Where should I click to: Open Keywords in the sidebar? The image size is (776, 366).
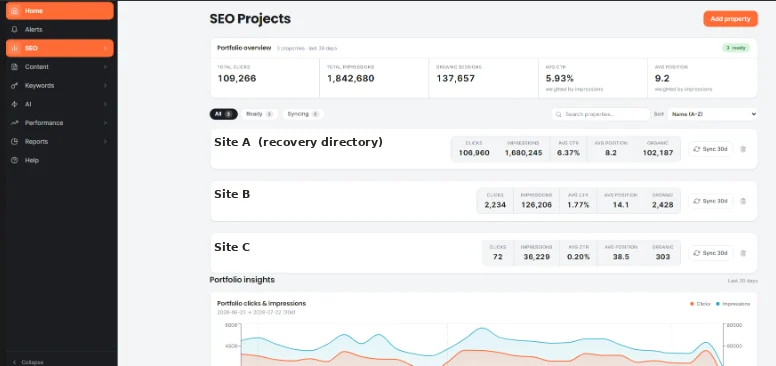(x=60, y=86)
